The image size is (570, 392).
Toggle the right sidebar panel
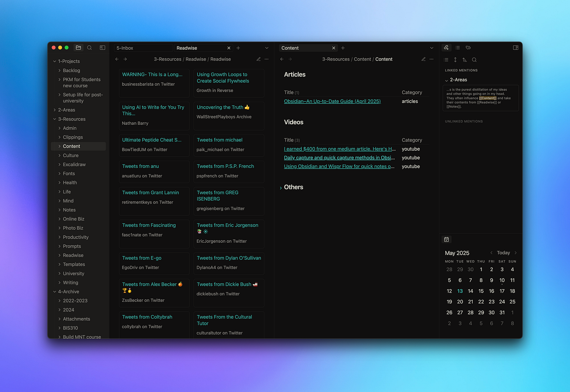(515, 47)
